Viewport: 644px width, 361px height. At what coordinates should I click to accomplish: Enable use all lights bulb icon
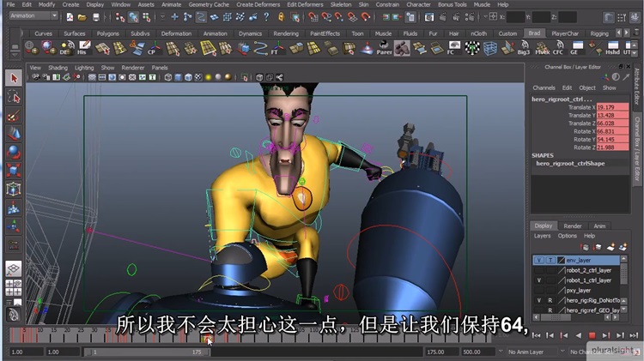[209, 77]
